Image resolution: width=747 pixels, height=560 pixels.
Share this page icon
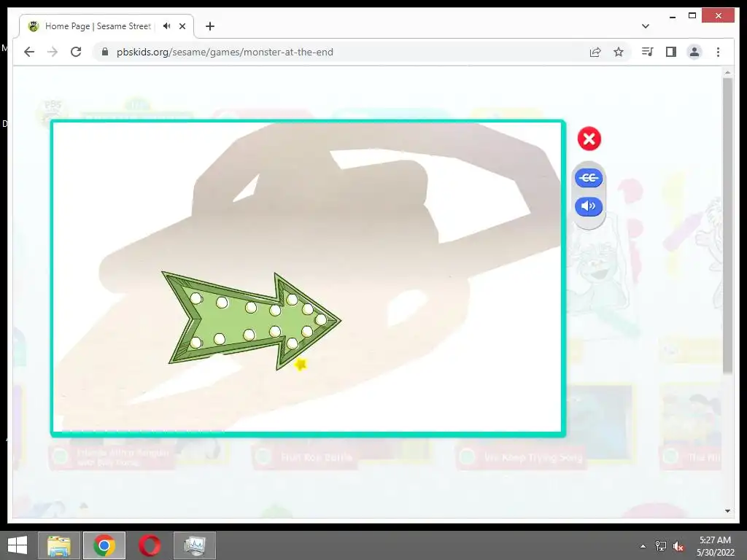[595, 52]
